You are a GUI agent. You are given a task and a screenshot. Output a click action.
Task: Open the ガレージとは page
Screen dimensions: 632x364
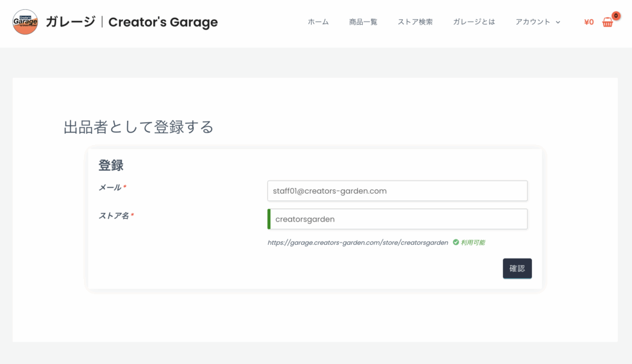[x=474, y=22]
